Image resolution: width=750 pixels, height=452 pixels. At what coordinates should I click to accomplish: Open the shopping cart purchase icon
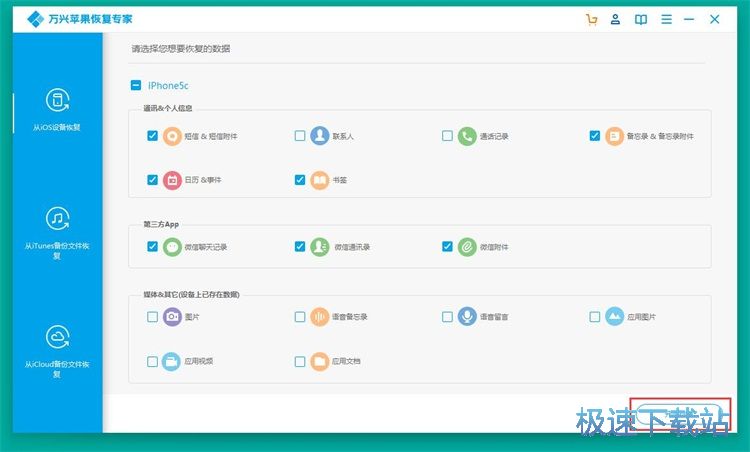coord(591,20)
